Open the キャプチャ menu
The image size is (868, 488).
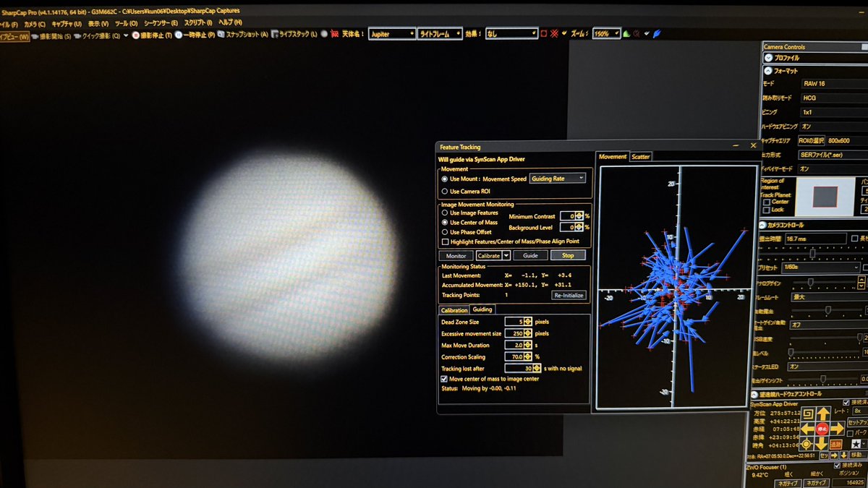67,24
